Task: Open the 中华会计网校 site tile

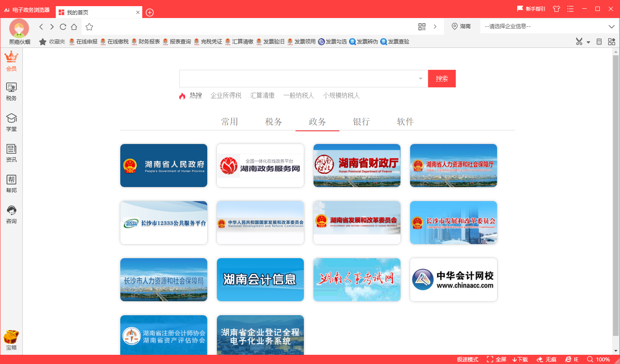Action: tap(454, 280)
